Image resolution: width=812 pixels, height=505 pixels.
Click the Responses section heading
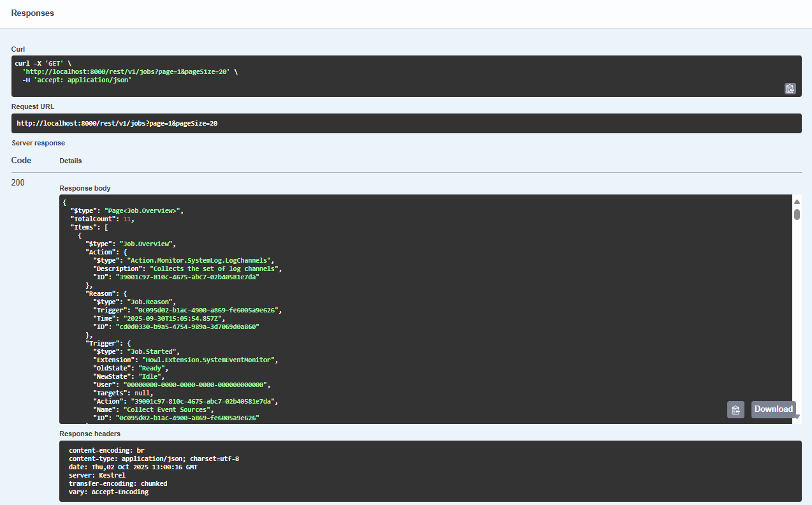click(33, 13)
